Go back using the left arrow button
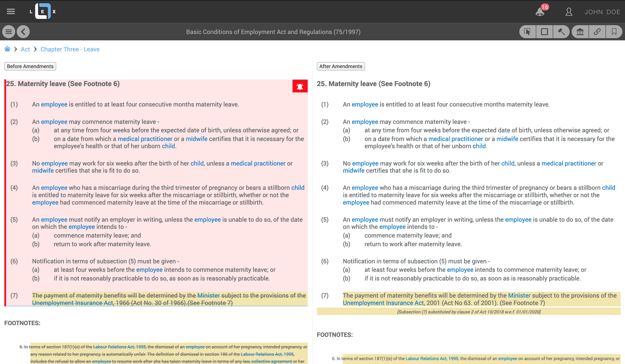The width and height of the screenshot is (625, 364). [x=23, y=32]
